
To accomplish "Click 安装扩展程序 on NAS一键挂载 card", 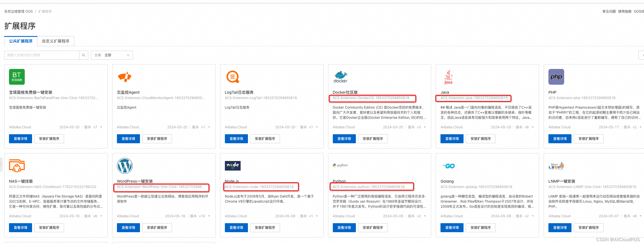I will pyautogui.click(x=49, y=228).
